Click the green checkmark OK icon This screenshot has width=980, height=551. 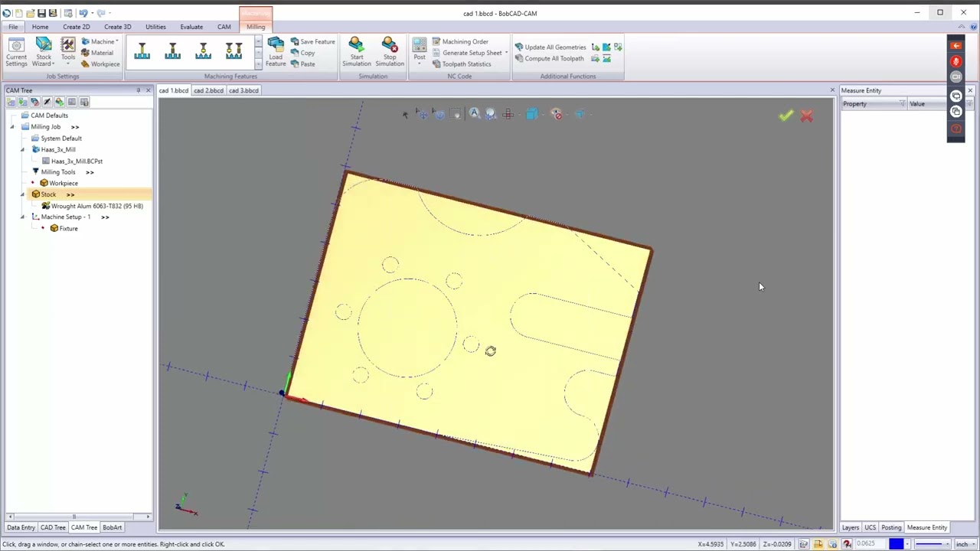tap(786, 116)
